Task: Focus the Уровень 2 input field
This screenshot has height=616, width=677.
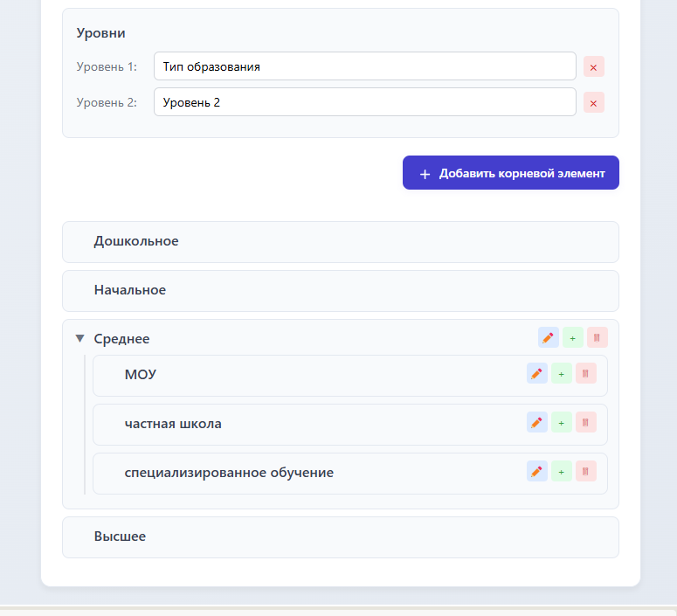Action: [x=364, y=102]
